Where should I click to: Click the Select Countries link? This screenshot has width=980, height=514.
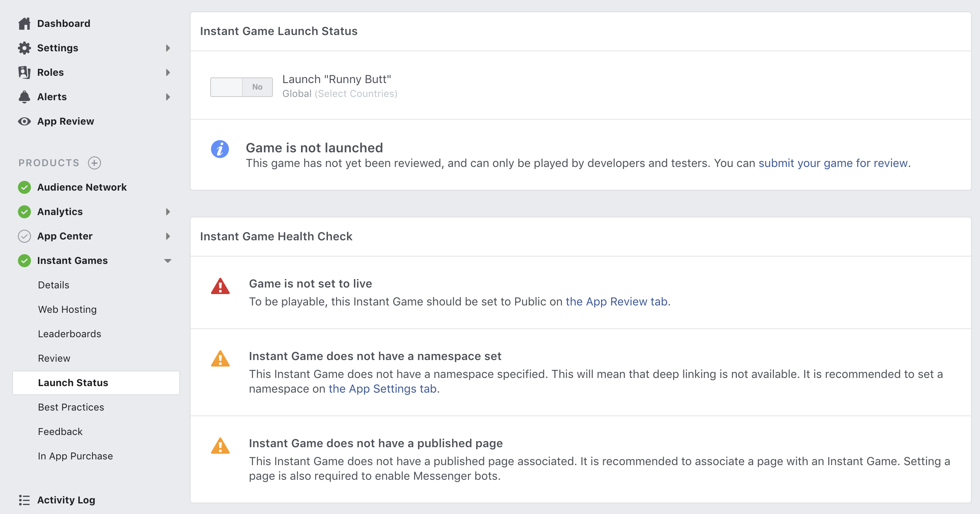point(356,94)
